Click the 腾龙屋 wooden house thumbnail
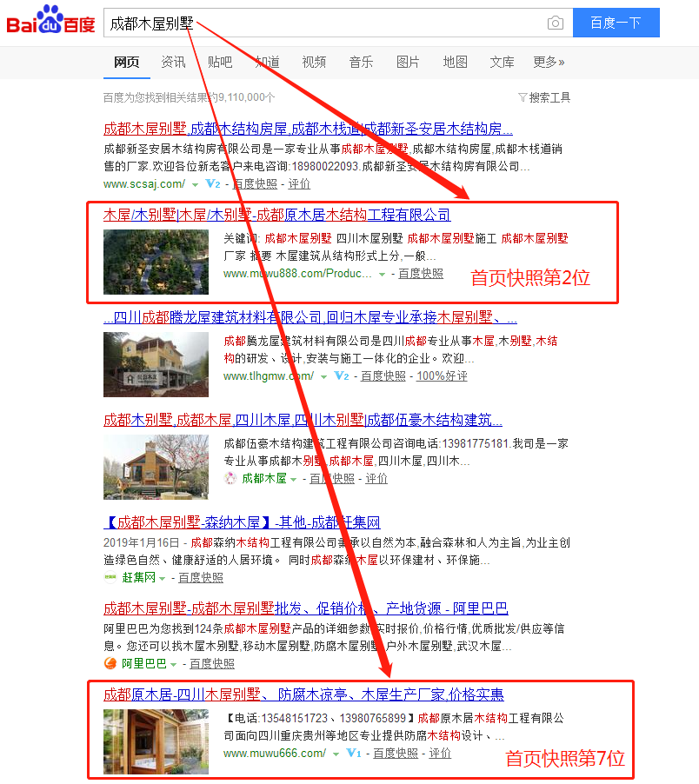 156,364
